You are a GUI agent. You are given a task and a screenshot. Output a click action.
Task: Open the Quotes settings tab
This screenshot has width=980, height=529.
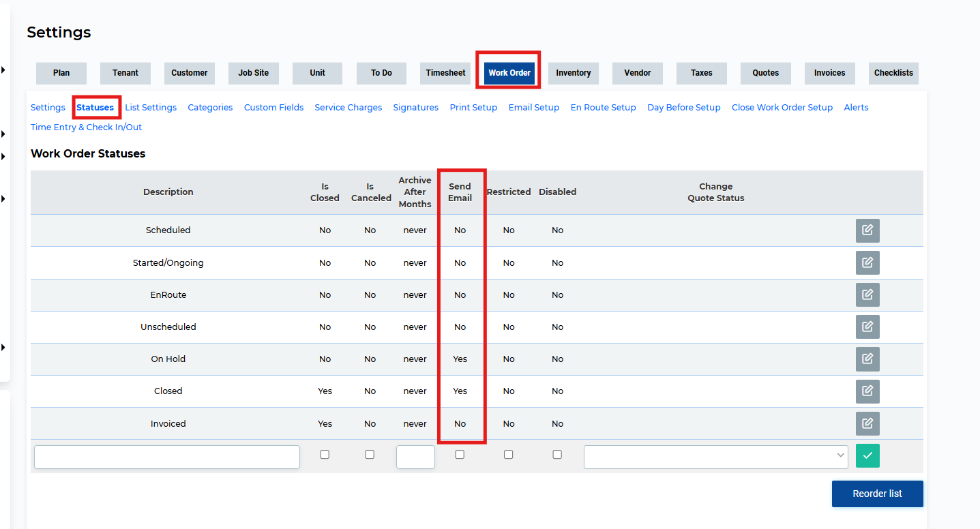tap(766, 73)
